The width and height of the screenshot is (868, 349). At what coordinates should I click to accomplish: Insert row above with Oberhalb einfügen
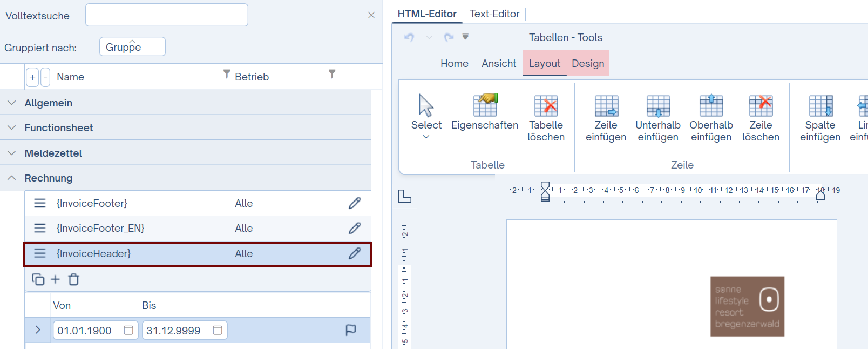click(711, 106)
